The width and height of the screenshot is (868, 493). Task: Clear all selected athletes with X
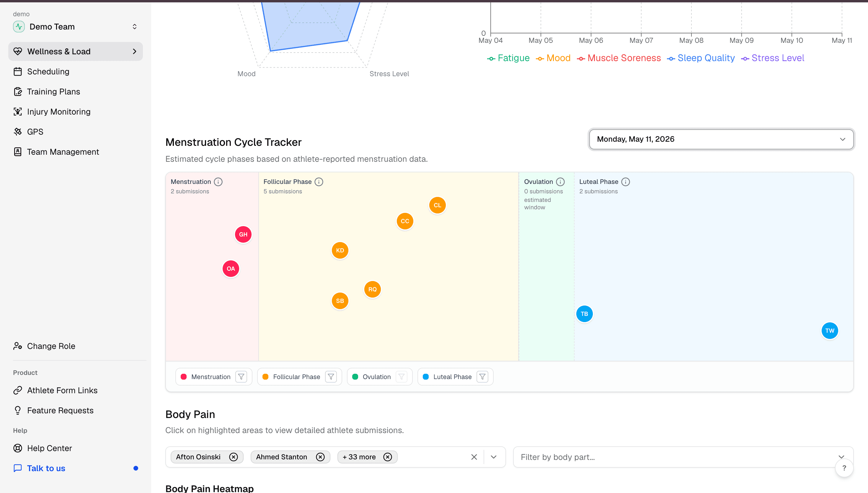pos(474,457)
